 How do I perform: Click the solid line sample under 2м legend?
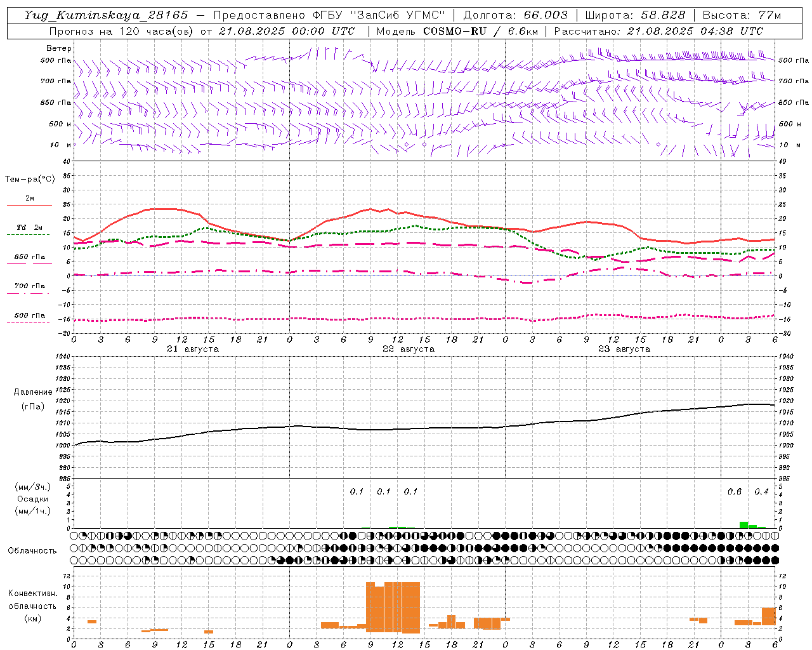29,205
